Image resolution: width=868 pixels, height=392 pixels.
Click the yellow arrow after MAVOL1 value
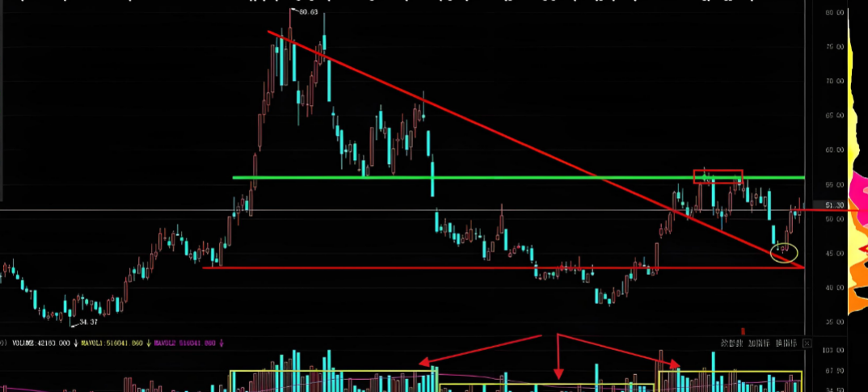pos(148,344)
